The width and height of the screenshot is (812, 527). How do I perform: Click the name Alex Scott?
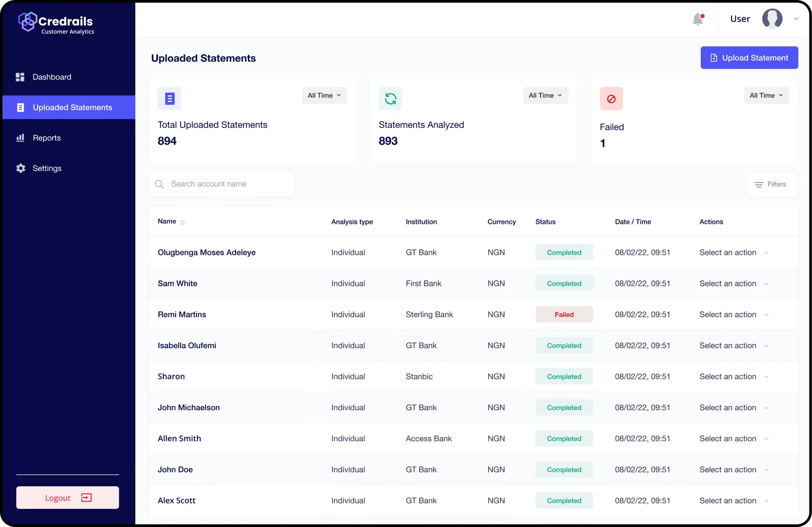pyautogui.click(x=177, y=501)
